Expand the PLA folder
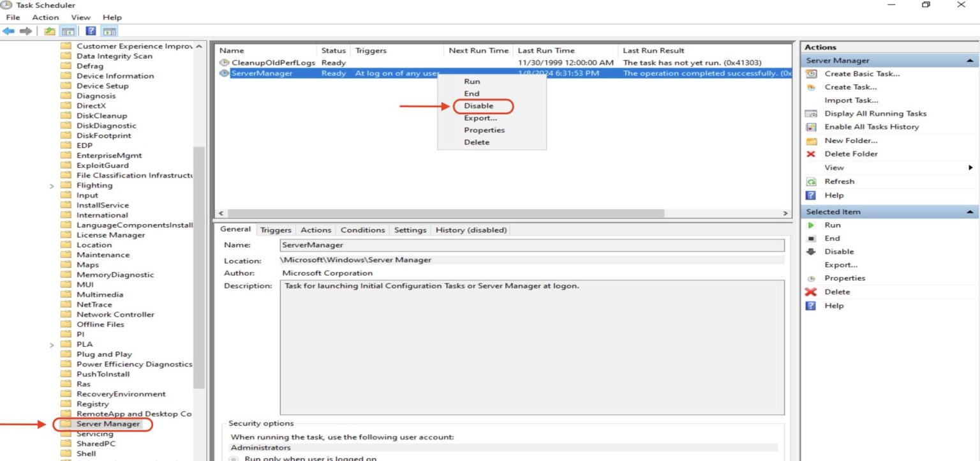Image resolution: width=980 pixels, height=461 pixels. point(50,344)
